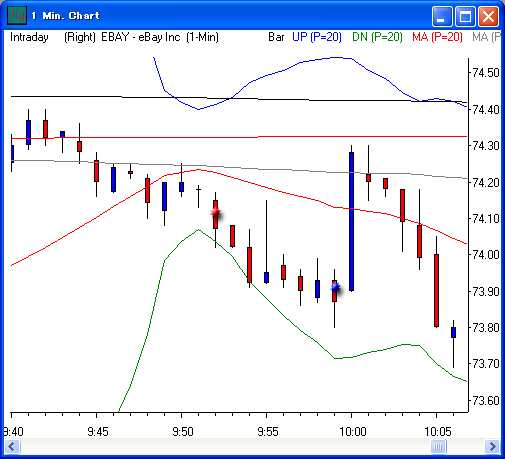
Task: Select the DN (P=20) legend label
Action: (377, 37)
